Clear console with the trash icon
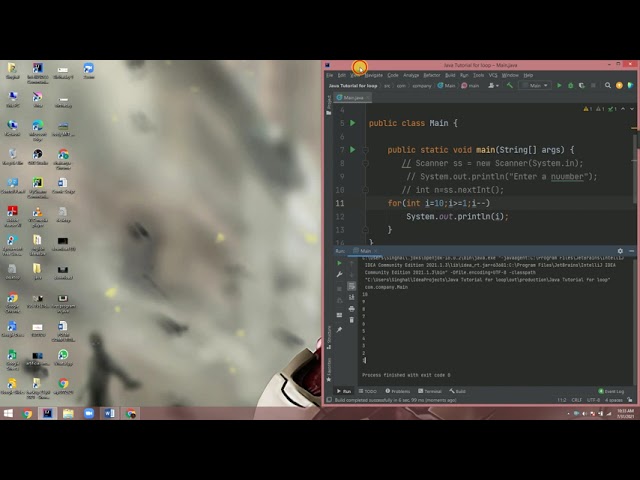Viewport: 640px width, 480px height. pos(351,320)
